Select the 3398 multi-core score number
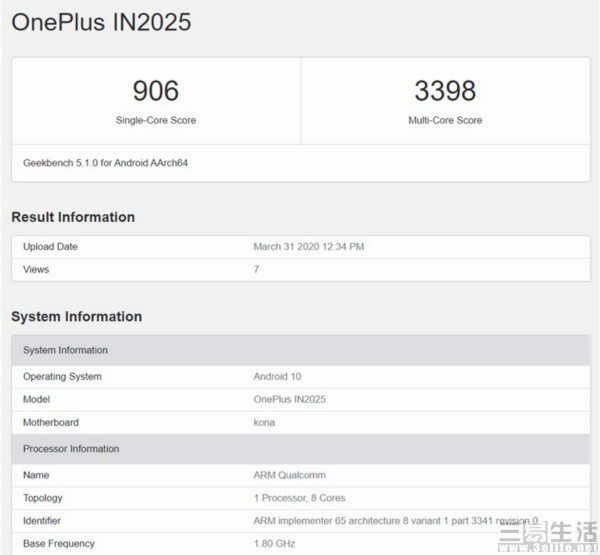The image size is (600, 555). pyautogui.click(x=445, y=91)
